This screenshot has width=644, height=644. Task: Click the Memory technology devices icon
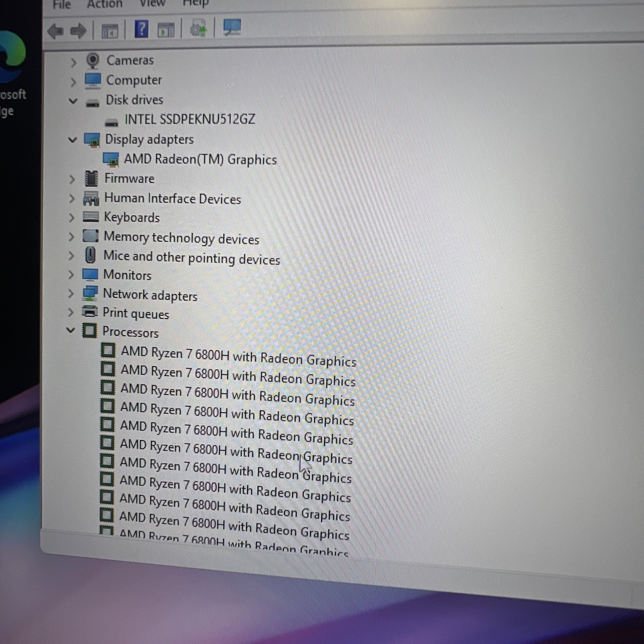click(x=91, y=236)
